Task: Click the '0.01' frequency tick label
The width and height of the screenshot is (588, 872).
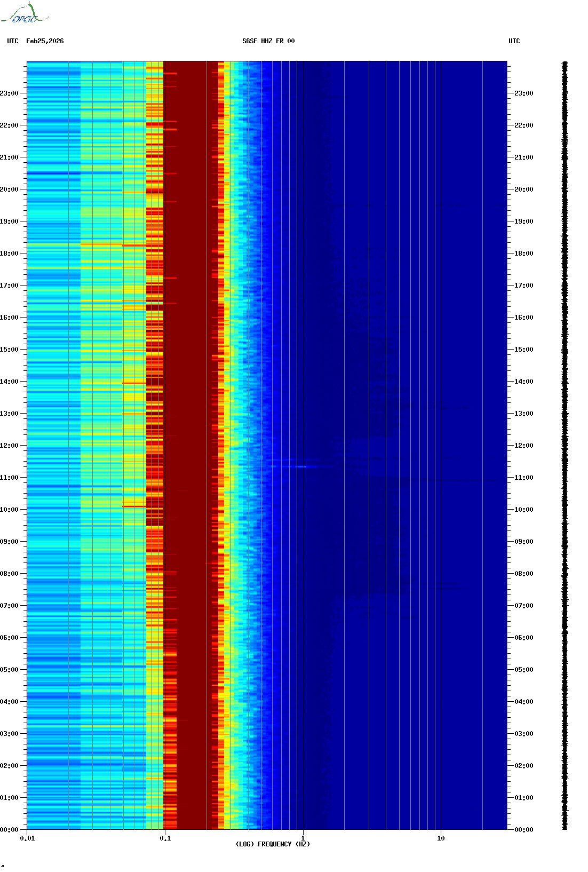Action: [x=27, y=838]
